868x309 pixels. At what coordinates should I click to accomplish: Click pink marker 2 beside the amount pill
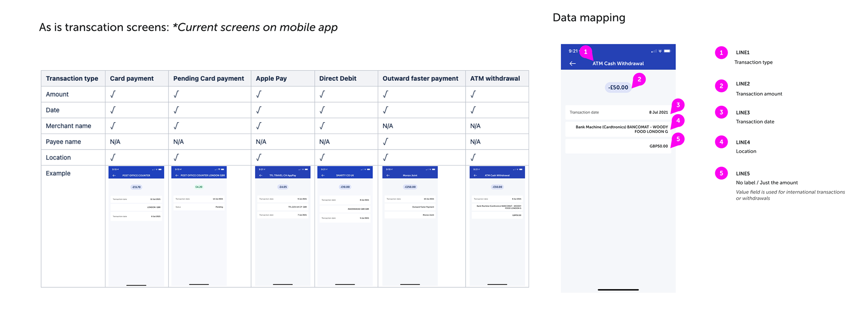pyautogui.click(x=639, y=79)
